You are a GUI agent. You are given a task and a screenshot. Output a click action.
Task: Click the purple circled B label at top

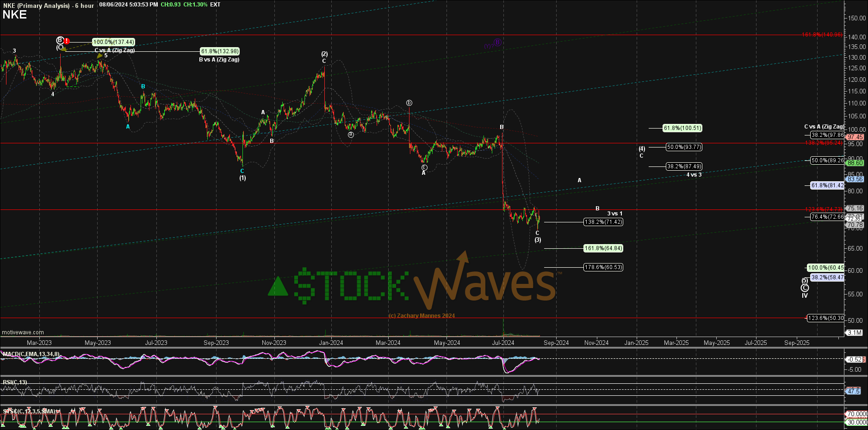pyautogui.click(x=497, y=42)
